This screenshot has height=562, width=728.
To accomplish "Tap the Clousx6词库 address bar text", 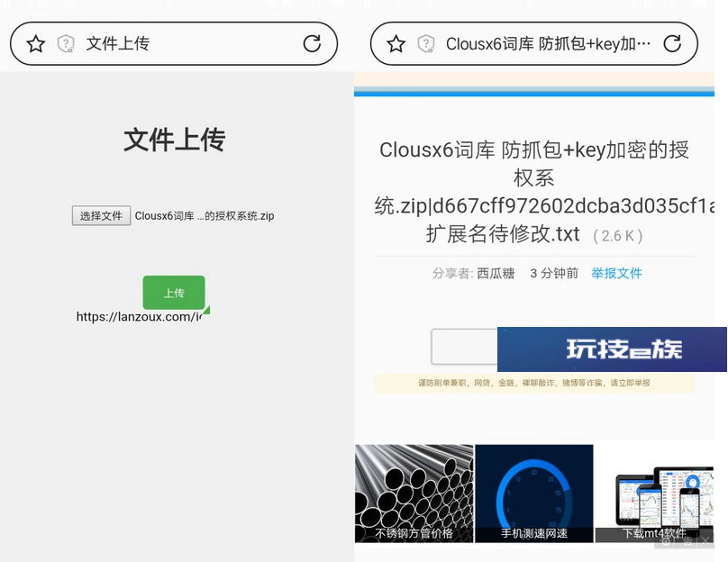I will click(x=548, y=44).
